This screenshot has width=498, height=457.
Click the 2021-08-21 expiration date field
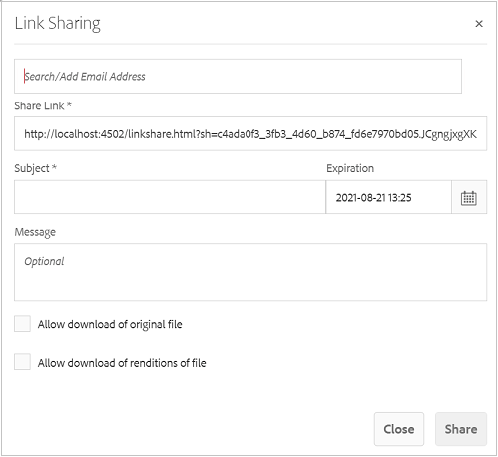click(388, 198)
